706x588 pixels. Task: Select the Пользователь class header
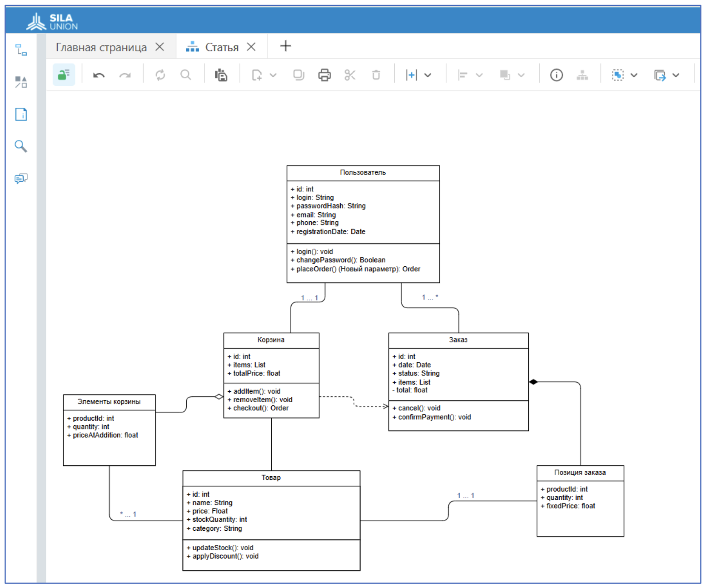click(x=363, y=173)
